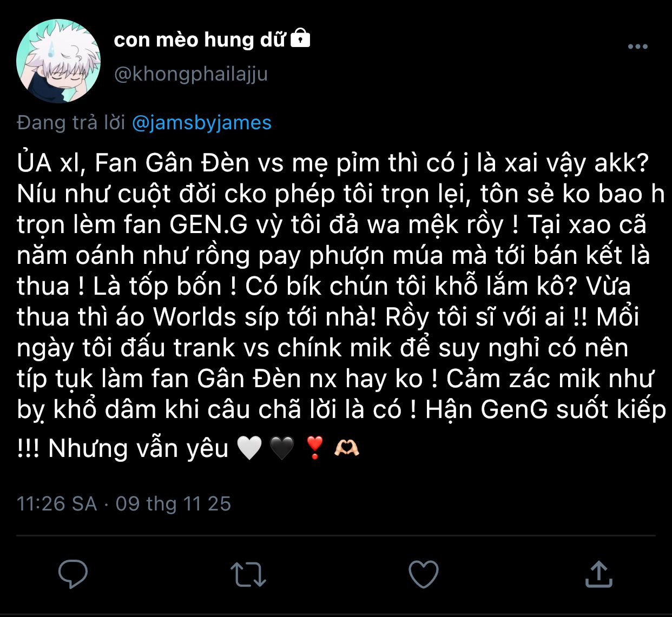
Task: Click the padlock icon beside the display name
Action: coord(300,38)
